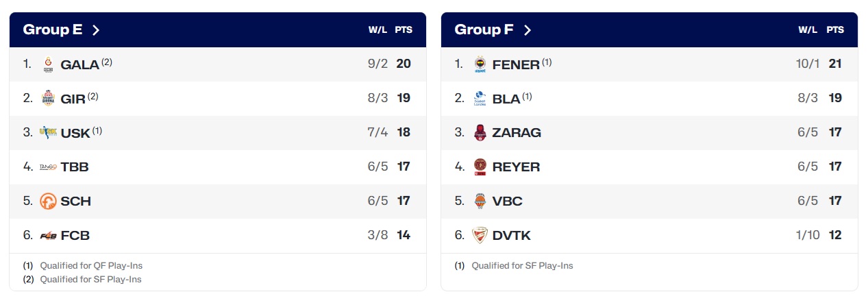Click the Fenerbahce team logo
This screenshot has width=868, height=305.
tap(480, 64)
